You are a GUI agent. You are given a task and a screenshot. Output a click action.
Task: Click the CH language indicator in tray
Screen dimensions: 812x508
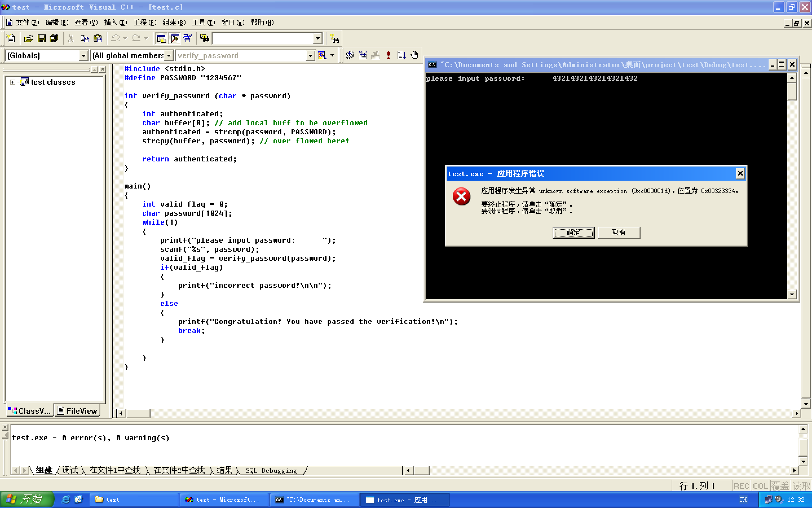[x=743, y=500]
